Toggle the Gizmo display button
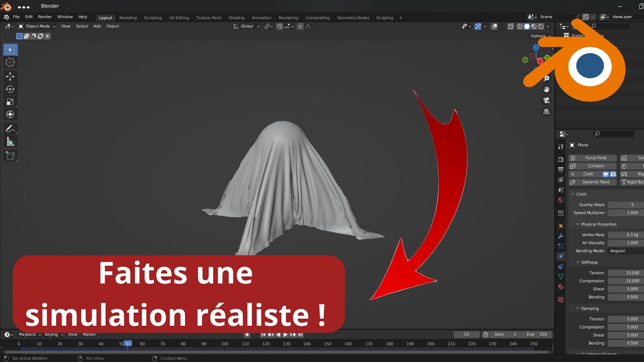This screenshot has width=644, height=362. tap(478, 27)
